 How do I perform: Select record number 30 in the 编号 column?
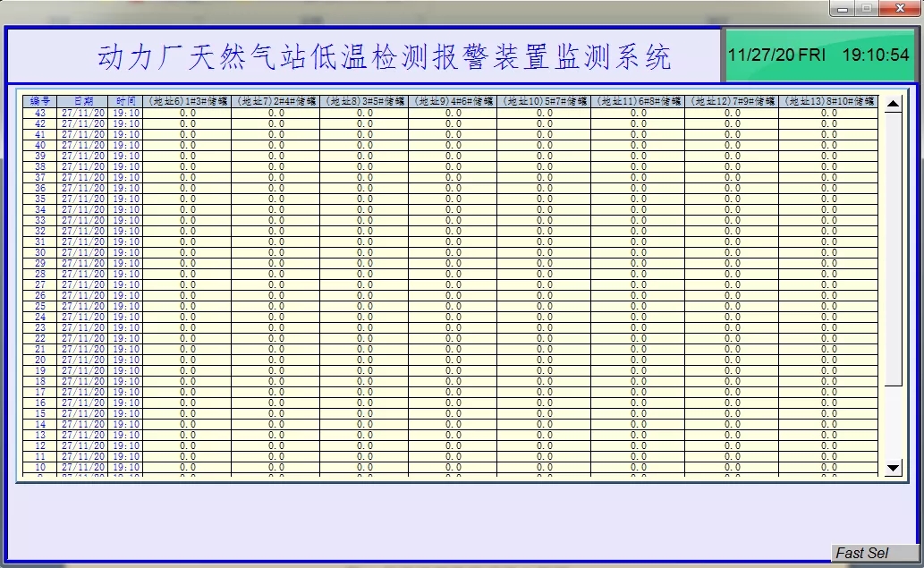[x=40, y=253]
